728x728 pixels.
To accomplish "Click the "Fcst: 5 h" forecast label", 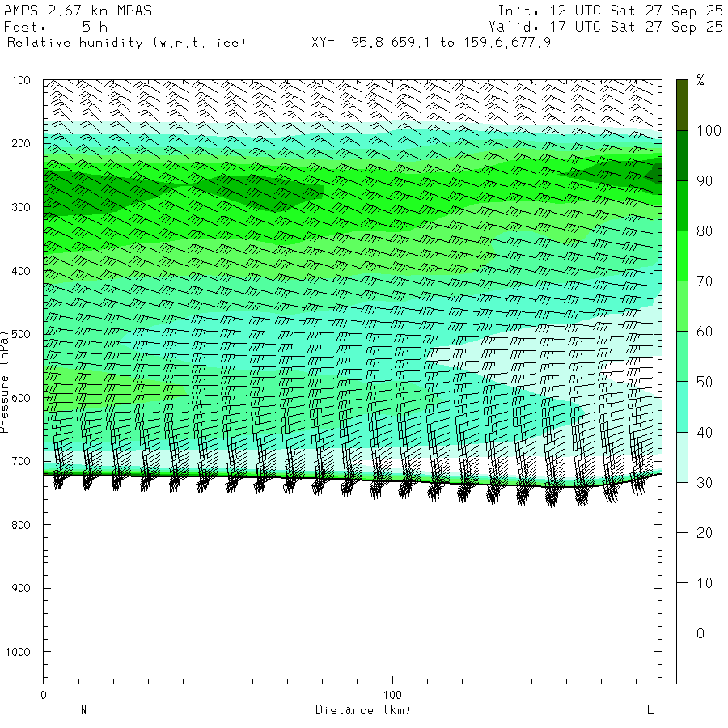I will coord(56,27).
